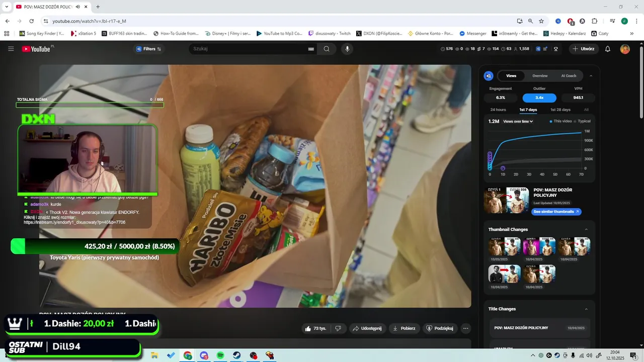Select the 24 hours range
This screenshot has height=362, width=644.
click(498, 110)
